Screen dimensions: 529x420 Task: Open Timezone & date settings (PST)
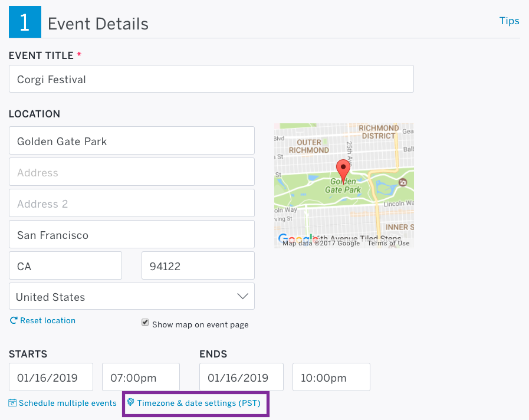[x=199, y=403]
